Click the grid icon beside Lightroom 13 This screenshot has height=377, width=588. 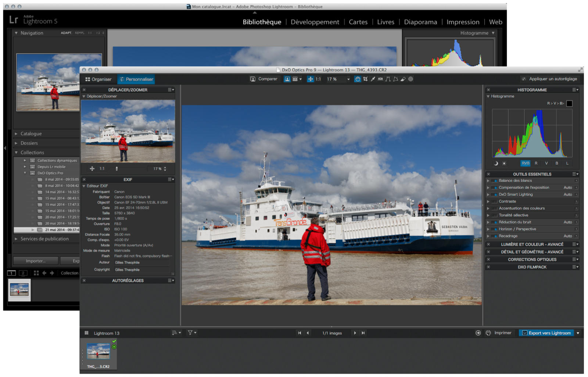(87, 333)
